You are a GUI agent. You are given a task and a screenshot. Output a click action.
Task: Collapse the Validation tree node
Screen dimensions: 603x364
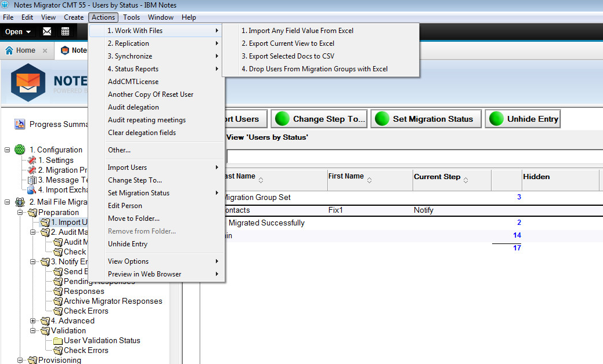click(33, 330)
